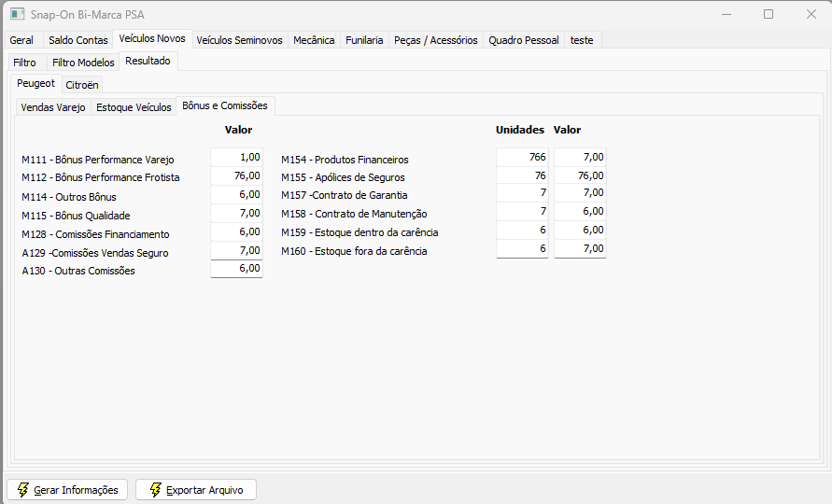Show the Estoque Veículos tab
832x504 pixels.
[x=134, y=107]
